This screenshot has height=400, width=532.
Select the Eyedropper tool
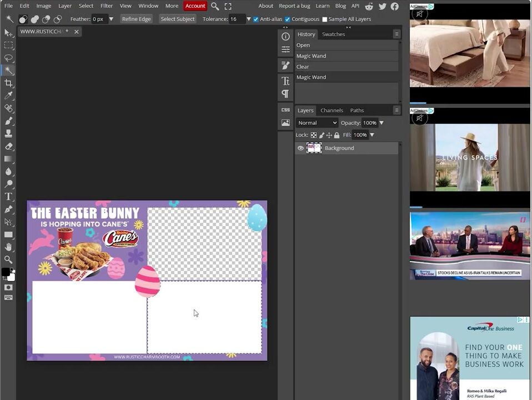coord(8,96)
